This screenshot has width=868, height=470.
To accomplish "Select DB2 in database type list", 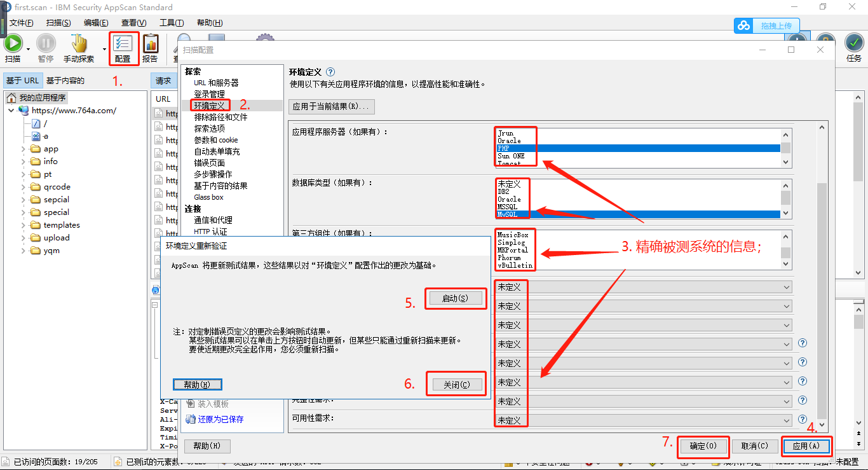I will tap(638, 191).
